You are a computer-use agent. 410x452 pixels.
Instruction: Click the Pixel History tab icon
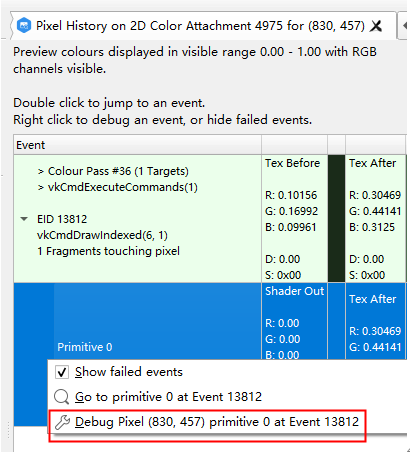(x=24, y=26)
